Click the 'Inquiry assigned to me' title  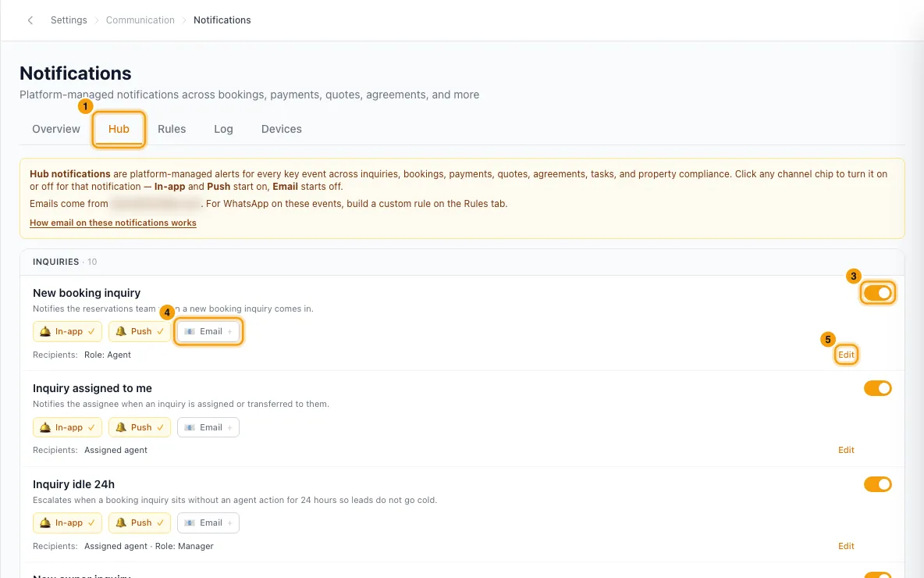coord(93,388)
